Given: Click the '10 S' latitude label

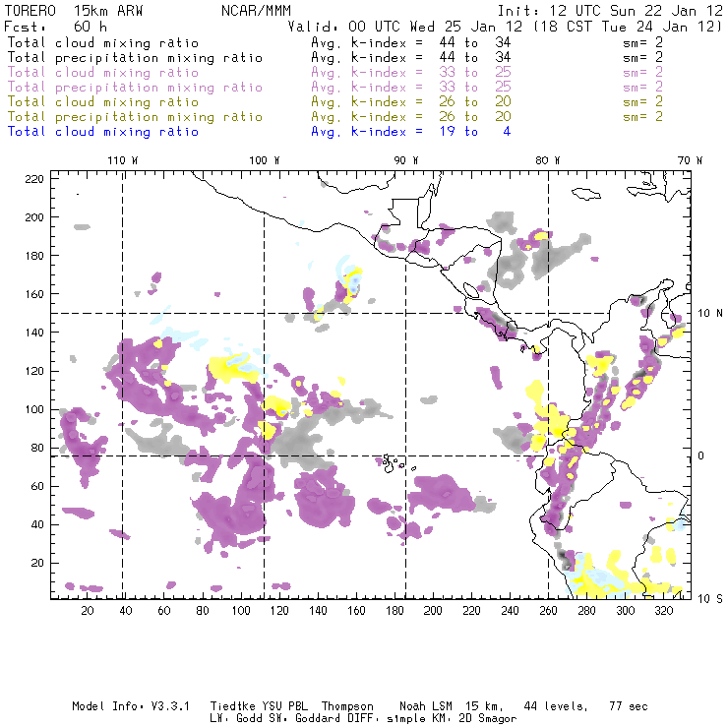Looking at the screenshot, I should [710, 599].
